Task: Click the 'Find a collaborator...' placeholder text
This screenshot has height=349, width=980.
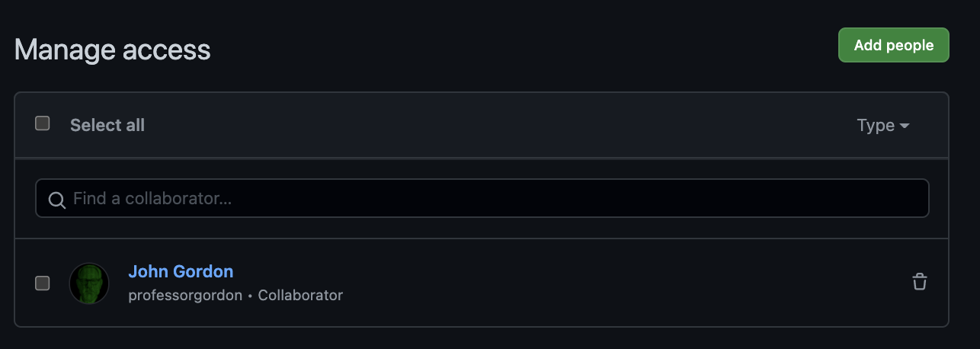Action: point(152,199)
